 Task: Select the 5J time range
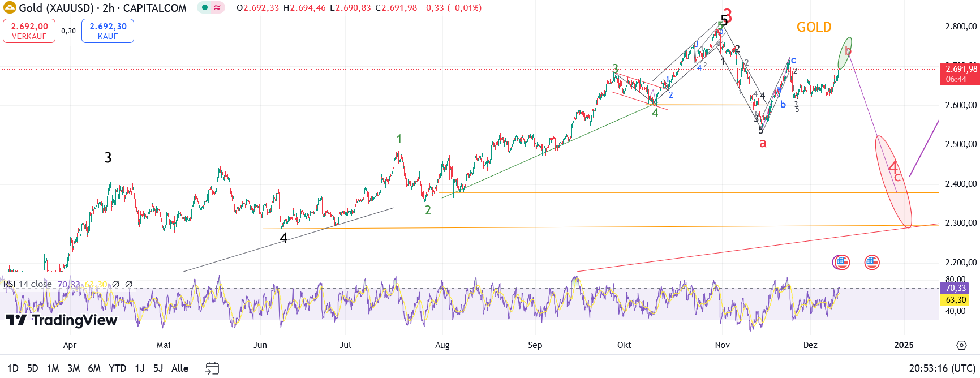(158, 368)
